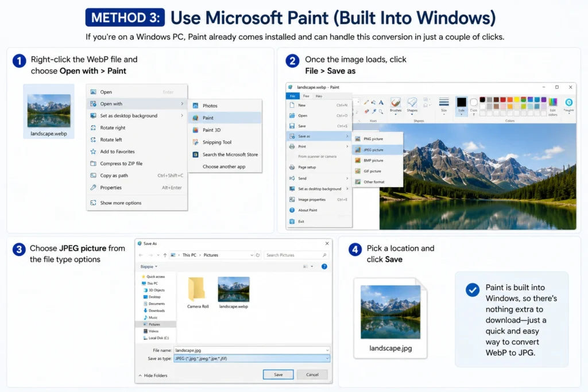Click the Photos app icon
The height and width of the screenshot is (392, 588).
click(195, 106)
